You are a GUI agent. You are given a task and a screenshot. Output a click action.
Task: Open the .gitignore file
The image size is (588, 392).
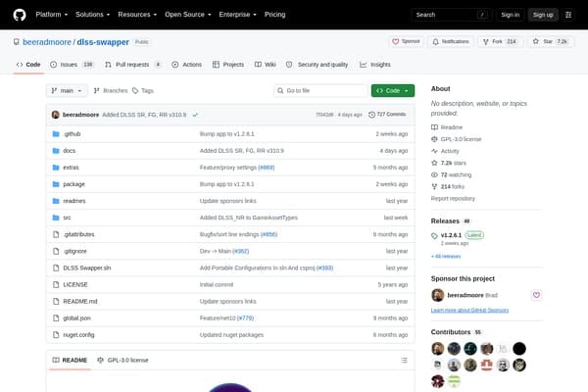point(74,251)
